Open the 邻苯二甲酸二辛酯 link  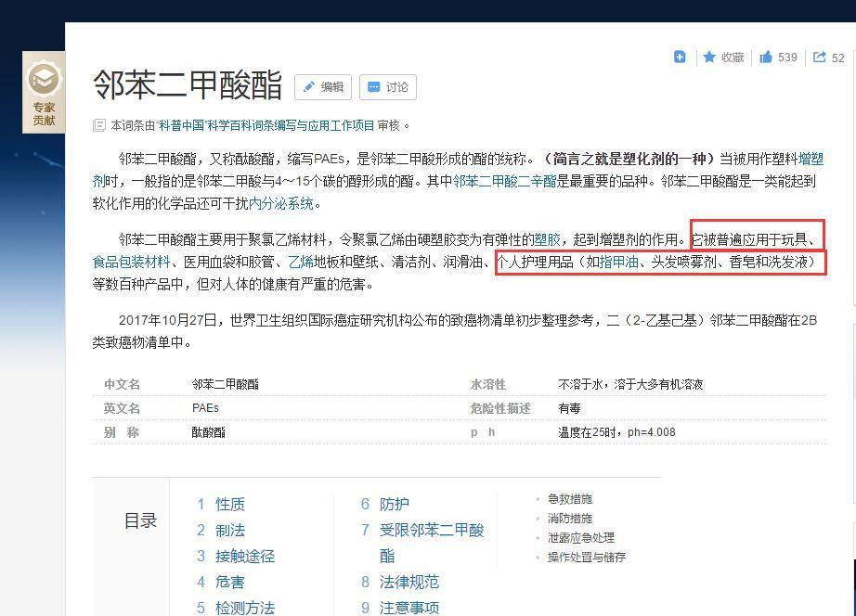coord(504,182)
